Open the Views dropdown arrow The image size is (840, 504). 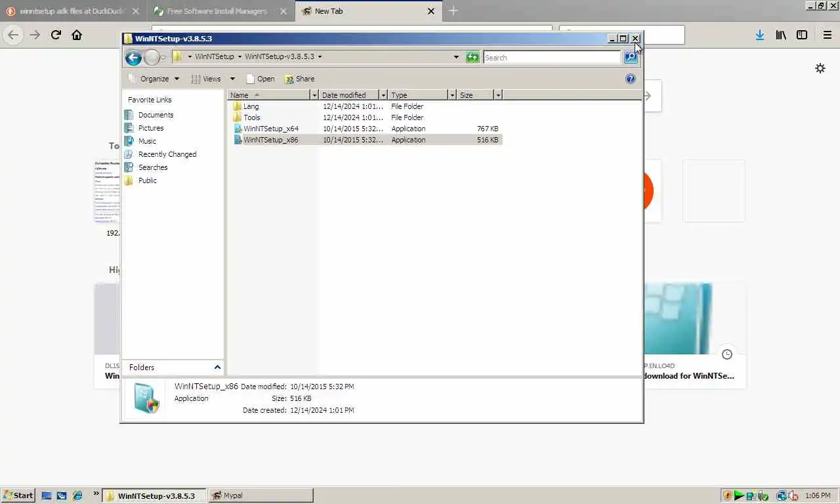pyautogui.click(x=232, y=79)
